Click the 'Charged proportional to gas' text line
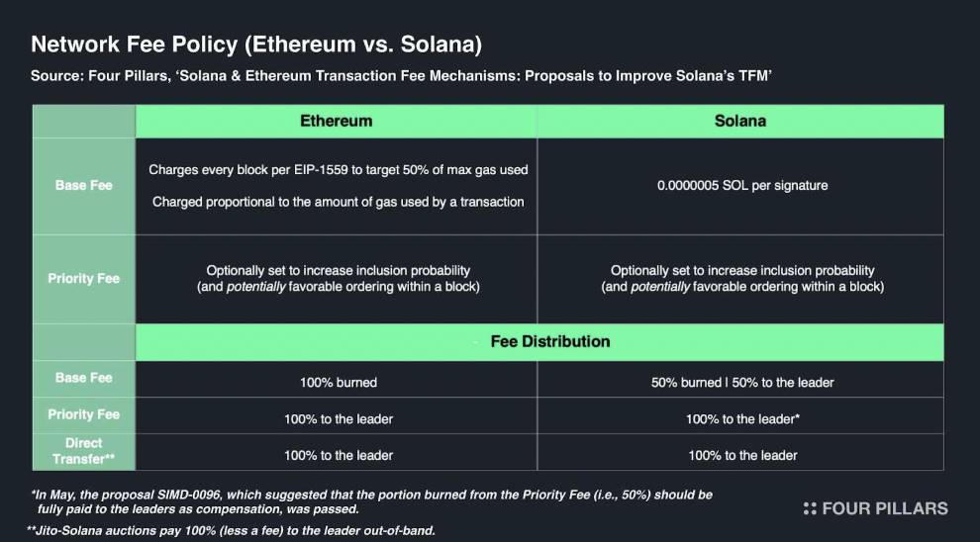This screenshot has height=542, width=980. [339, 202]
